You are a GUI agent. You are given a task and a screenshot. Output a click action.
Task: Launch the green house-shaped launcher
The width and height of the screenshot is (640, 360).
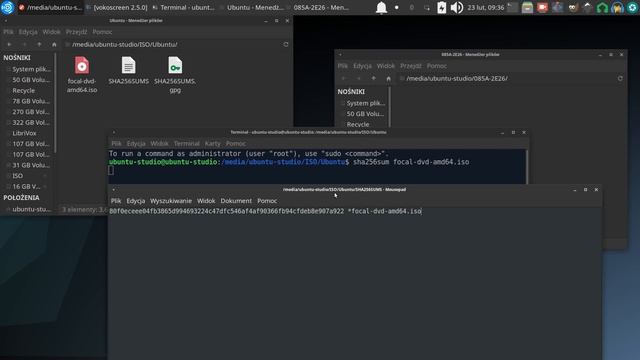[602, 7]
